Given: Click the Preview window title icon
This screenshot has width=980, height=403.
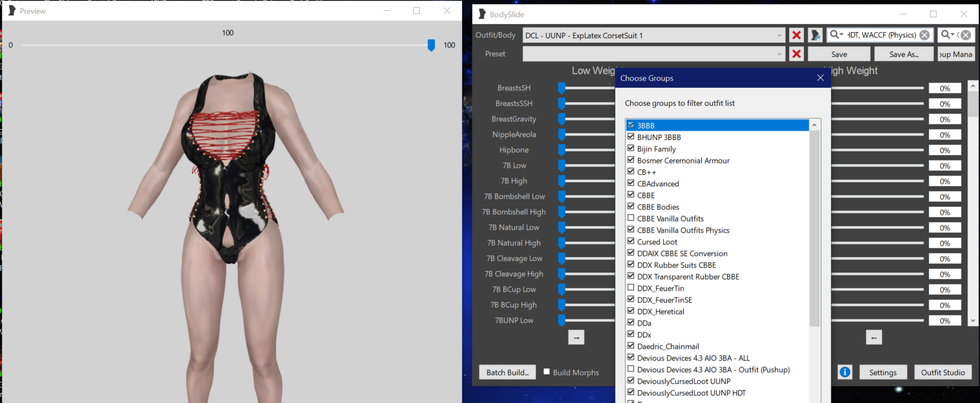Looking at the screenshot, I should click(x=12, y=10).
